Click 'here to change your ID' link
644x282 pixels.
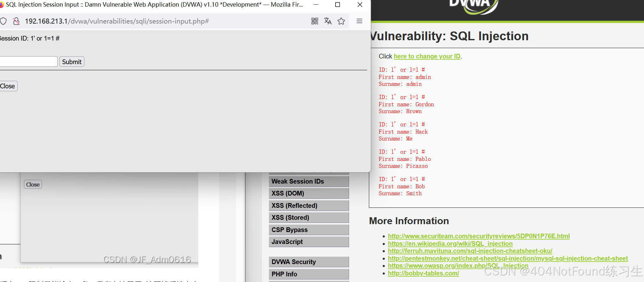(x=427, y=56)
